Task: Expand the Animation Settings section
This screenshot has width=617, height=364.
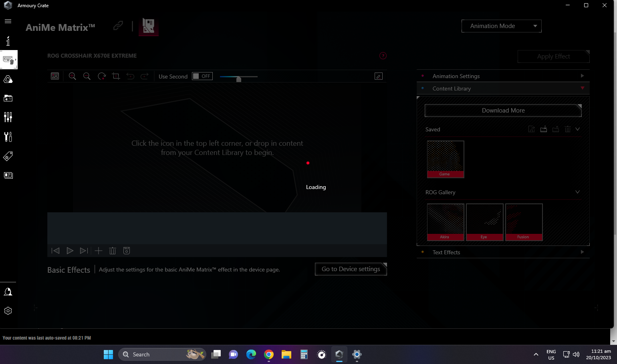Action: (x=582, y=76)
